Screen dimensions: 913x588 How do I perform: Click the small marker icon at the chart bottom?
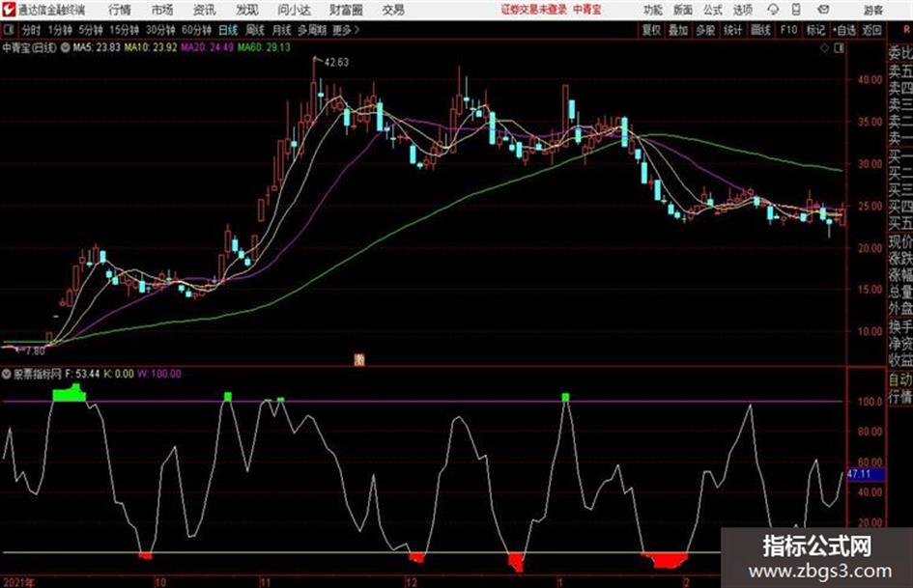[x=359, y=360]
